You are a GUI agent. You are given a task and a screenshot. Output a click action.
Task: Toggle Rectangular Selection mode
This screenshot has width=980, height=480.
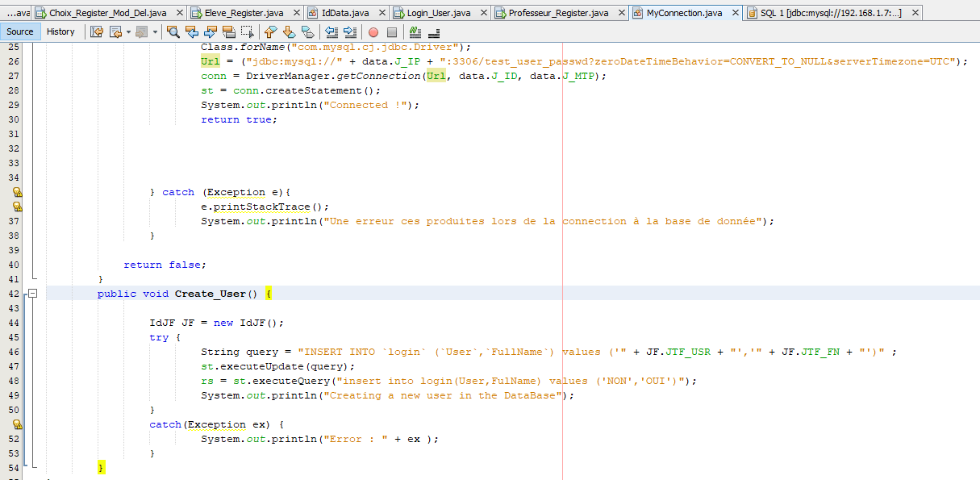click(x=246, y=32)
